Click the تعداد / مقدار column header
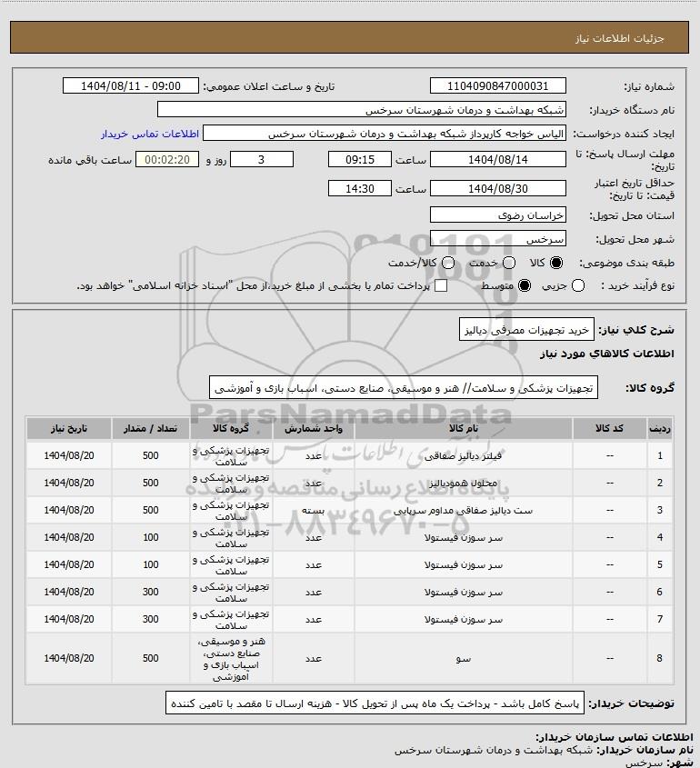This screenshot has width=700, height=768. (x=150, y=429)
